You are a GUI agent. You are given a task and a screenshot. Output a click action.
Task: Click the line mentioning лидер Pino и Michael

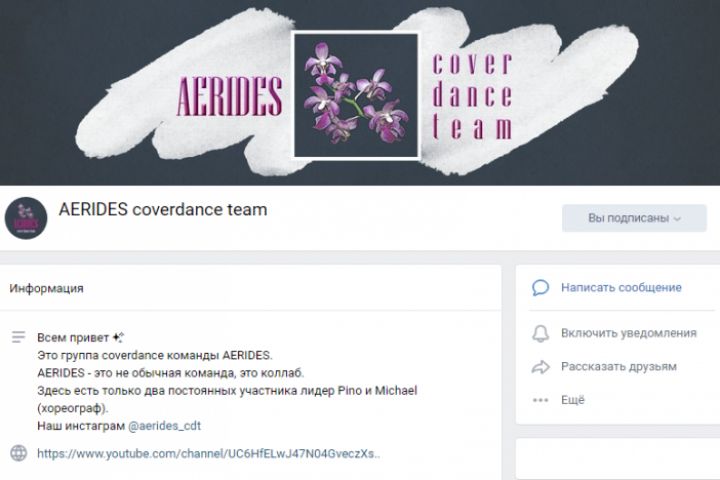pyautogui.click(x=227, y=391)
